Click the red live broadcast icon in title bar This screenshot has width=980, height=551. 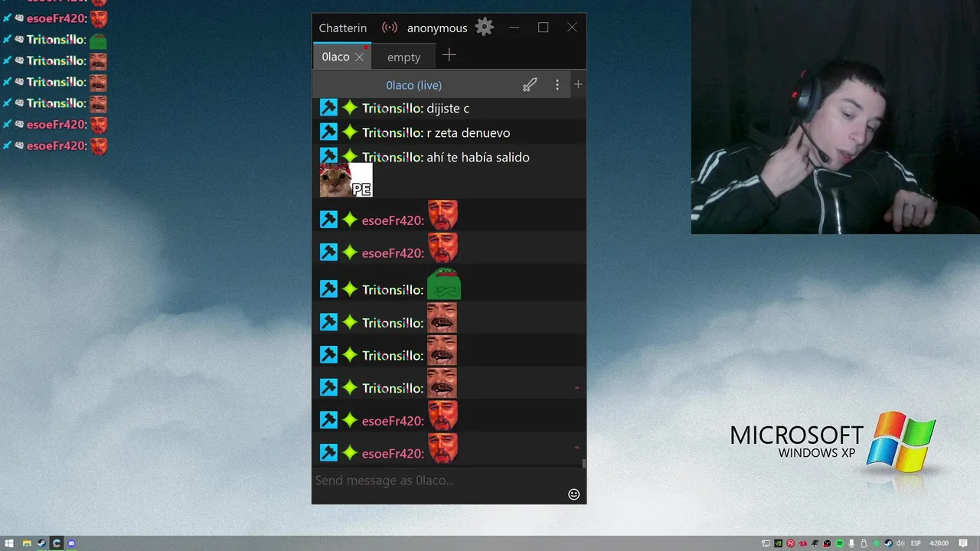pos(390,28)
